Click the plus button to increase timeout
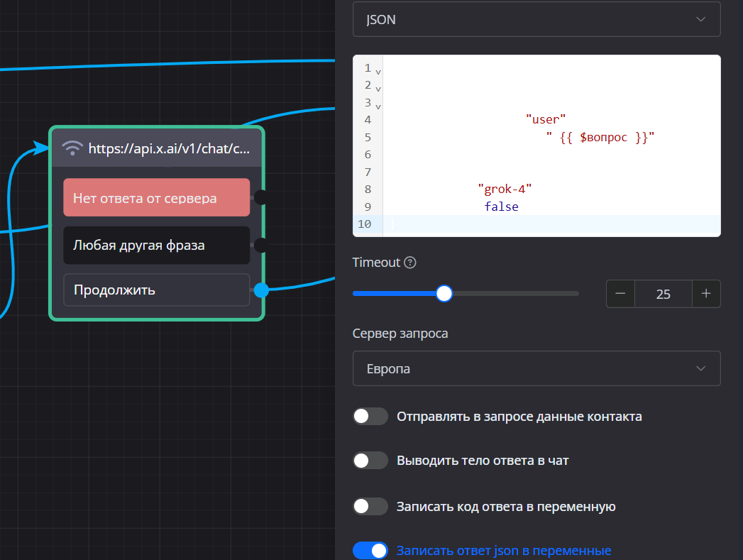 tap(706, 294)
